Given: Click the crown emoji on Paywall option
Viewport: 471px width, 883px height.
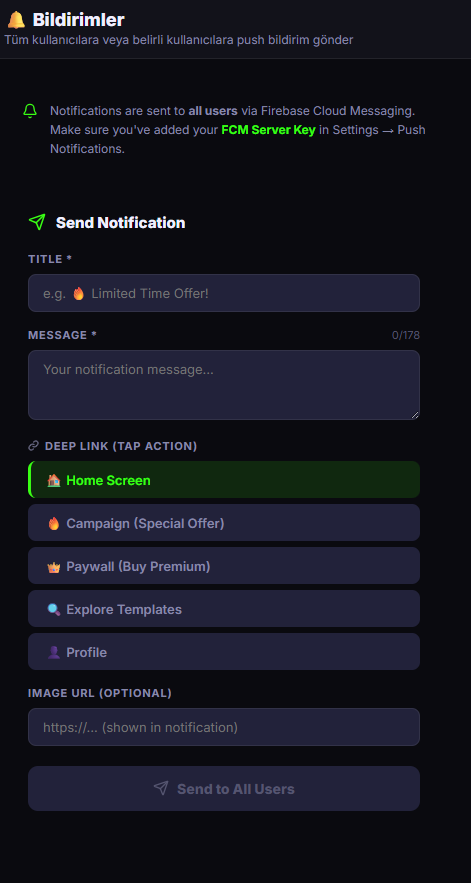Looking at the screenshot, I should click(54, 567).
